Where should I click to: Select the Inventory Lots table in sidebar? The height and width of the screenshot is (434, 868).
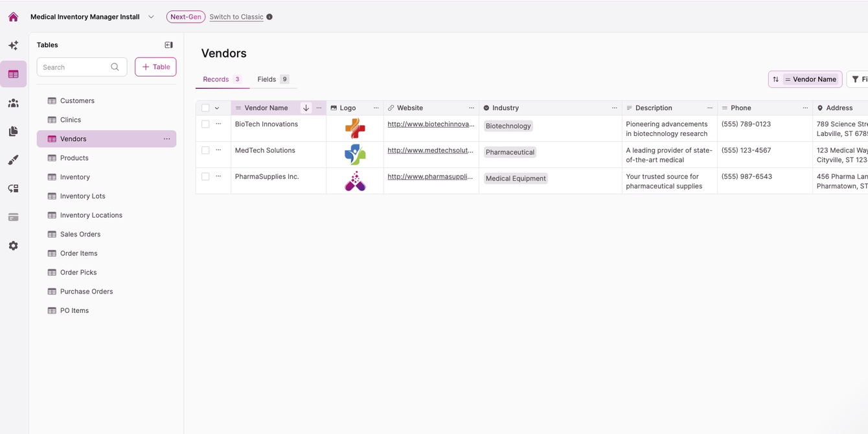click(82, 196)
